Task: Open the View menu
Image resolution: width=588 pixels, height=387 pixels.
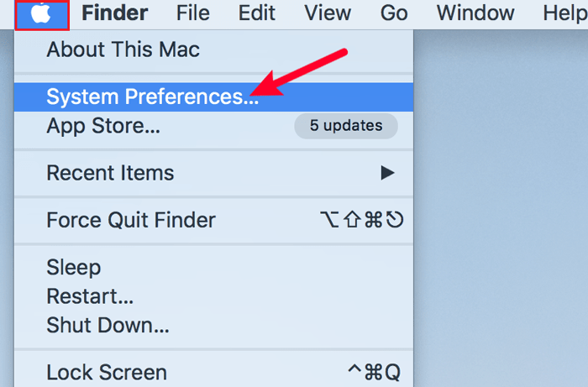Action: 328,13
